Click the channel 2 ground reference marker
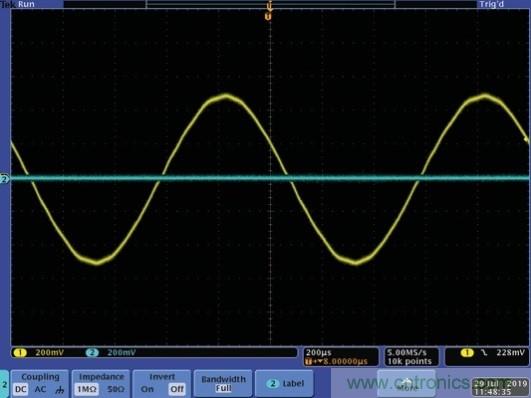The image size is (531, 398). point(4,179)
